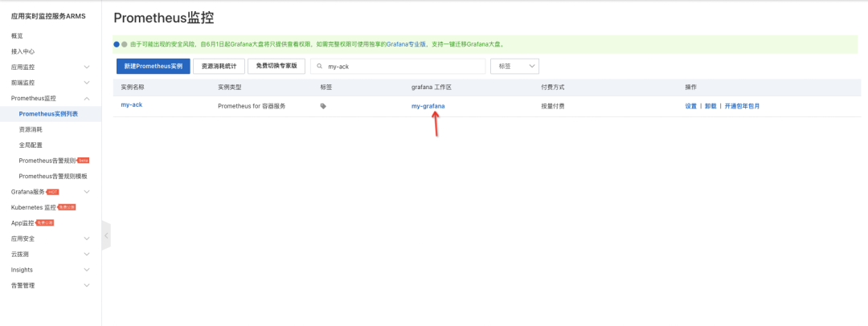The image size is (868, 326).
Task: Click 免费切换专家版 button
Action: 276,66
